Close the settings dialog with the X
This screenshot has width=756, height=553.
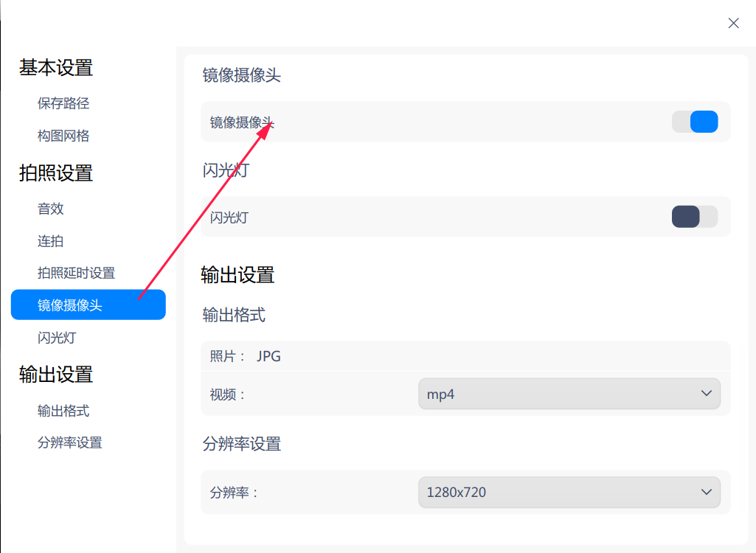733,23
